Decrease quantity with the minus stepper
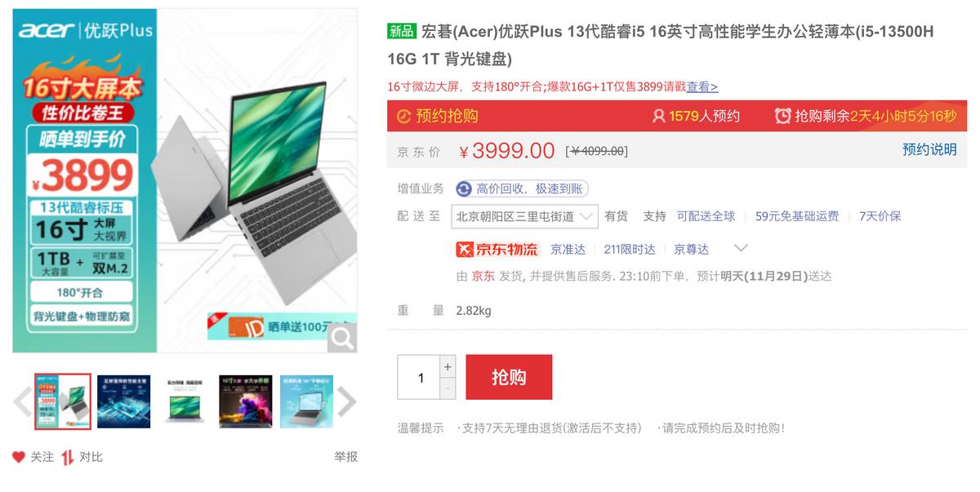 [x=448, y=388]
